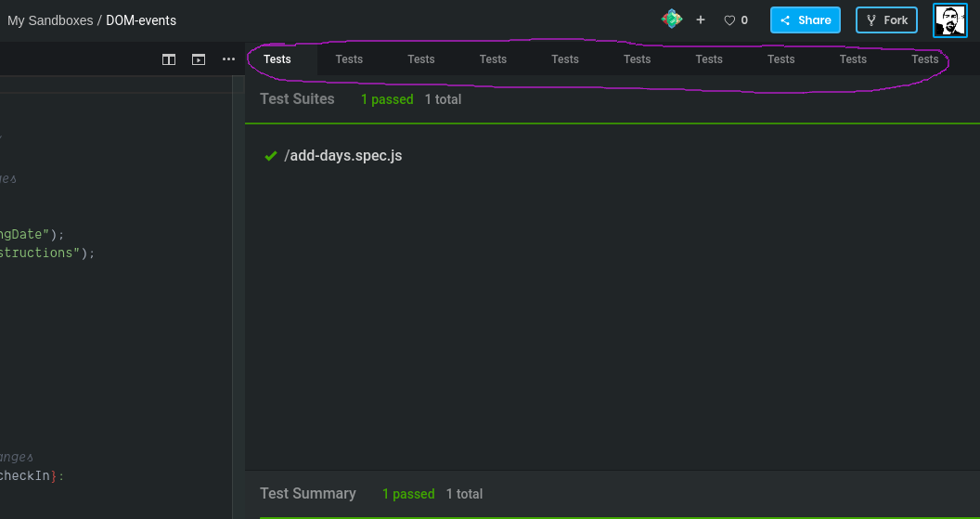
Task: Open the split editor layout icon
Action: (x=169, y=59)
